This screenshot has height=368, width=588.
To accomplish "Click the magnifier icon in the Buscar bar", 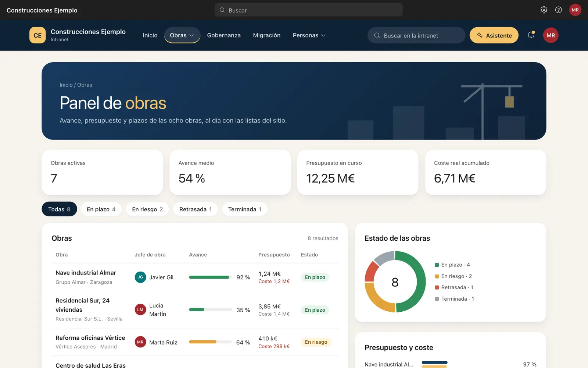I will [x=222, y=10].
